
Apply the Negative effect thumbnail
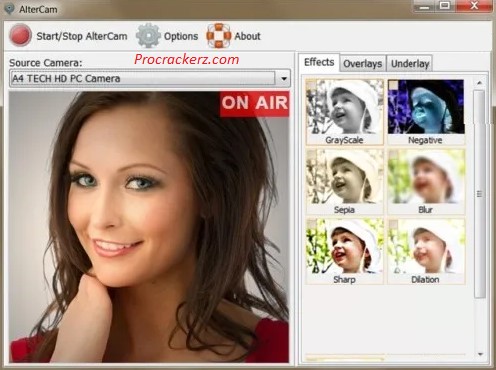pyautogui.click(x=426, y=112)
